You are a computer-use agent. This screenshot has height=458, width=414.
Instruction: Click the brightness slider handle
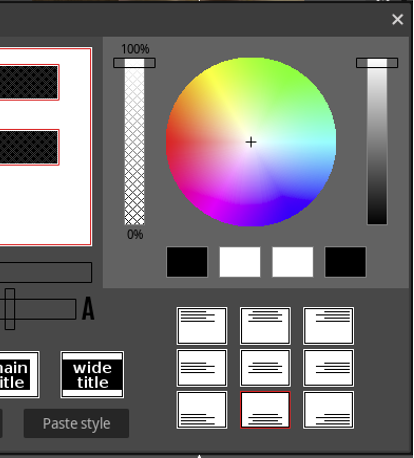(377, 63)
